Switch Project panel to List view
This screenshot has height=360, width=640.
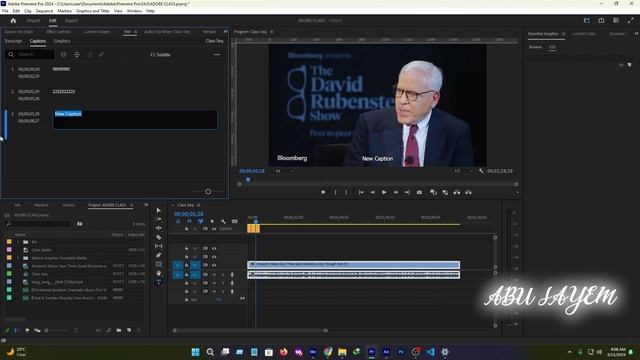click(17, 330)
